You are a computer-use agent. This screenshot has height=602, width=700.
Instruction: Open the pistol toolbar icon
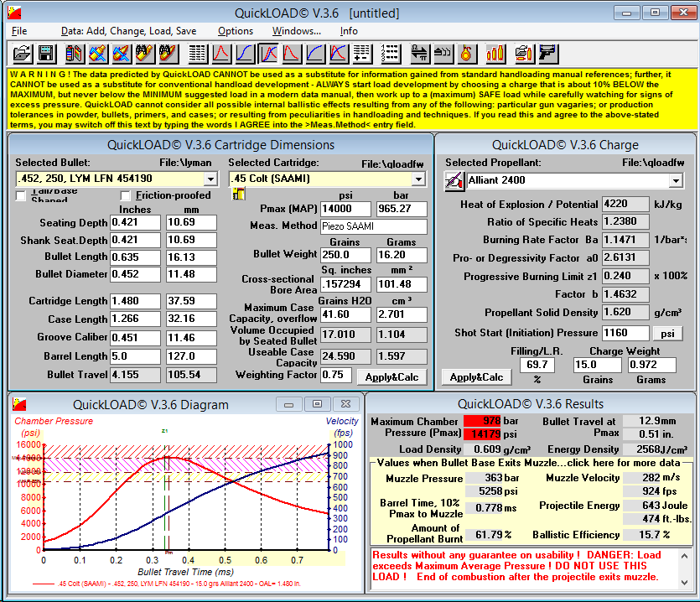547,54
